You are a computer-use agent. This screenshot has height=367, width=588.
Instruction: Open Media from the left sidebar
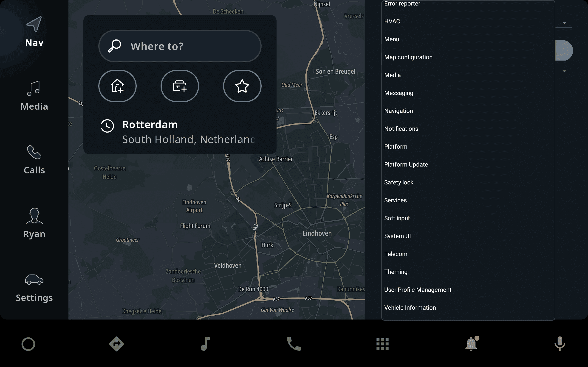click(x=34, y=96)
